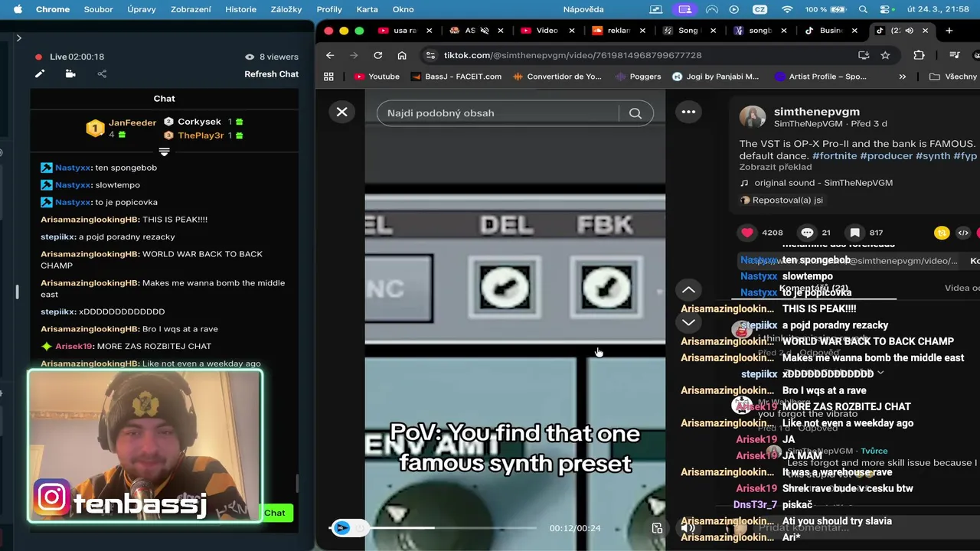Open Wi-Fi status in the menu bar
This screenshot has height=551, width=980.
787,9
